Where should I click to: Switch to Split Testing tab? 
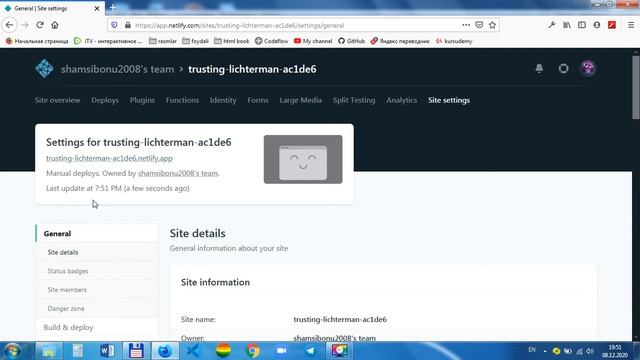[x=354, y=100]
